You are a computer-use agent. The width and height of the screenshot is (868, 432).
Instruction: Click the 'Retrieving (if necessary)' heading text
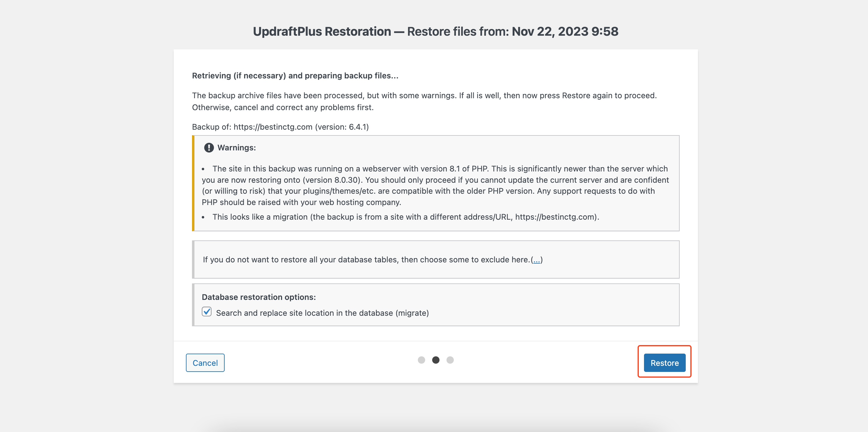(x=295, y=76)
